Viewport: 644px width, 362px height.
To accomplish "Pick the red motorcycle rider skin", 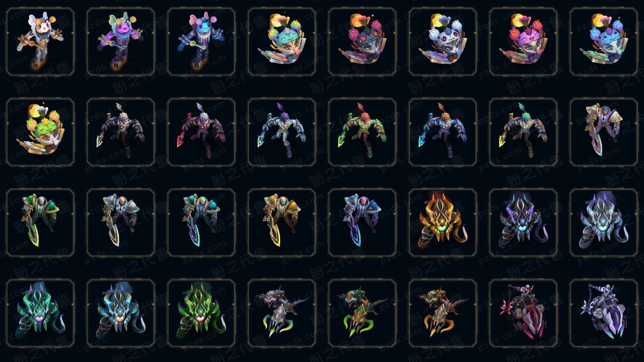I will pyautogui.click(x=523, y=313).
